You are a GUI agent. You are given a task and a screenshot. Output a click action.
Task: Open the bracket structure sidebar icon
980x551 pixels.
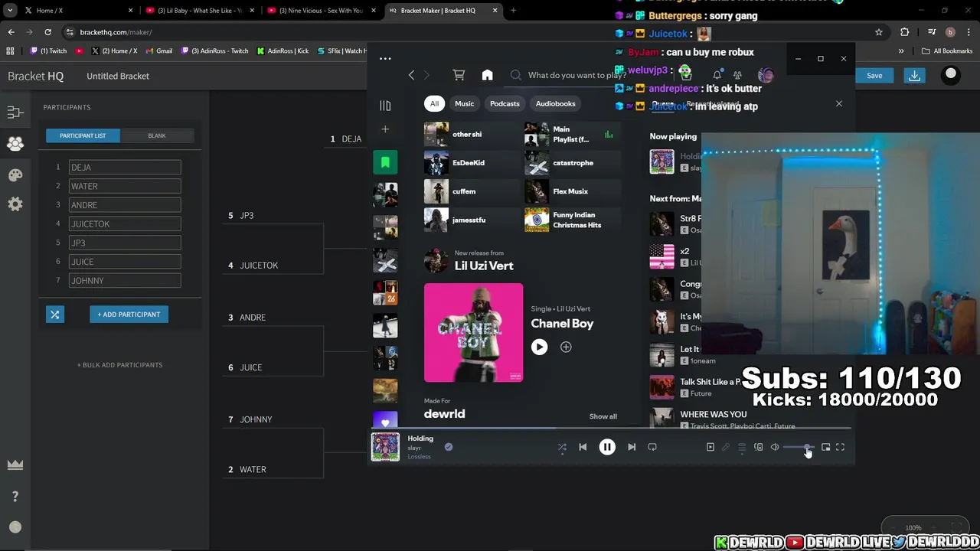click(15, 112)
